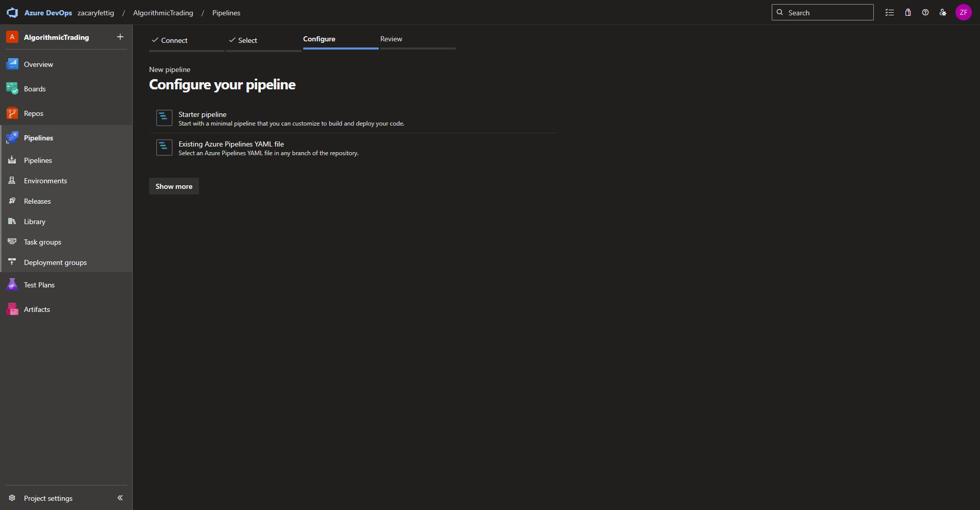
Task: Open Repos in the sidebar
Action: [x=34, y=113]
